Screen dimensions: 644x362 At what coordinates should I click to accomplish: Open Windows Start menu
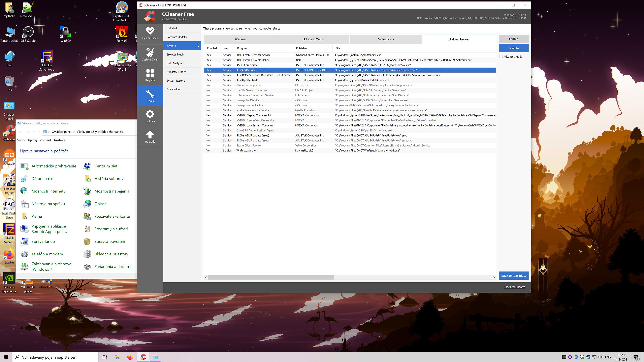(6, 357)
